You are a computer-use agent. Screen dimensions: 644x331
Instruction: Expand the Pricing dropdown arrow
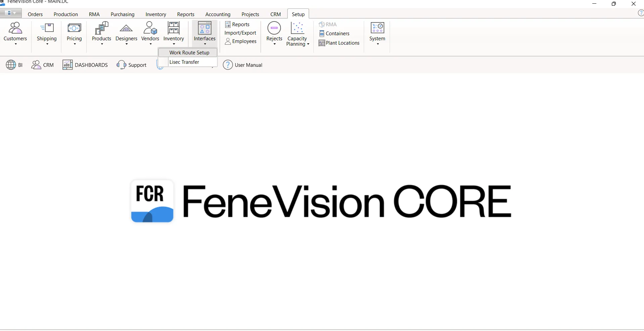coord(75,44)
